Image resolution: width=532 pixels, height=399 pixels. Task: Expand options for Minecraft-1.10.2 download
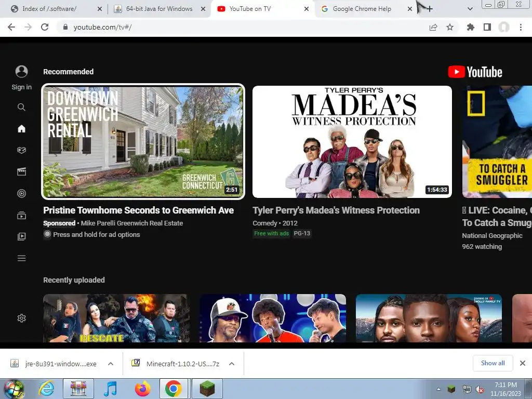pos(232,364)
